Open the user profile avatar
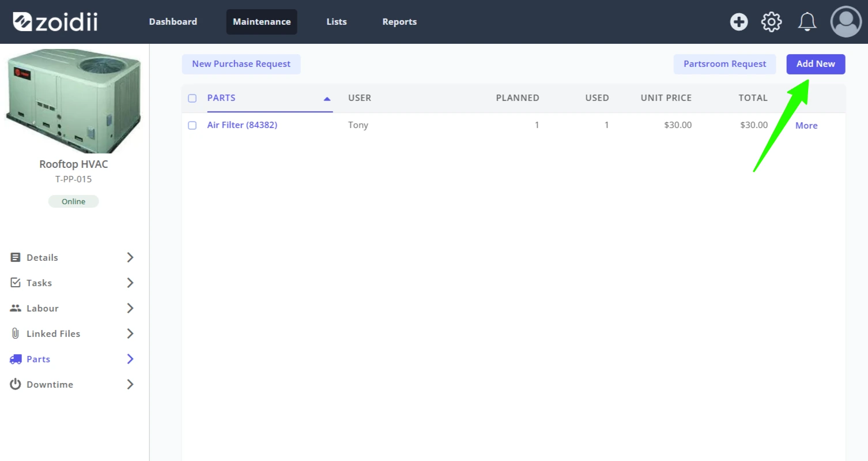 (x=846, y=22)
